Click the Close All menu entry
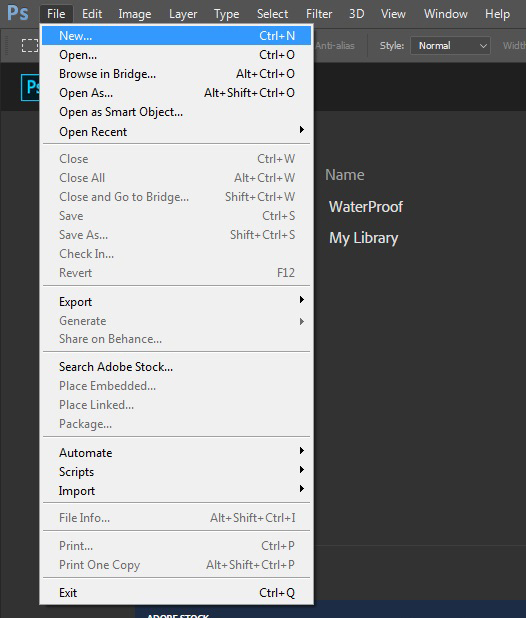The height and width of the screenshot is (618, 526). (177, 177)
